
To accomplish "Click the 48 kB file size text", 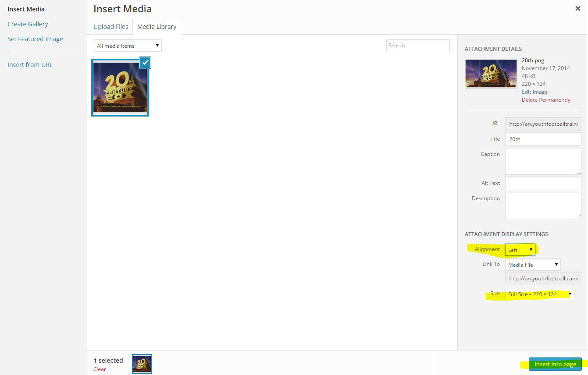I will [528, 76].
